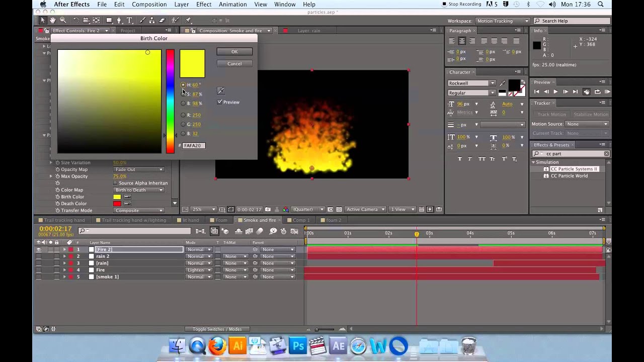Open the Opacity Map Fade Out dropdown
Image resolution: width=644 pixels, height=362 pixels.
coord(139,169)
